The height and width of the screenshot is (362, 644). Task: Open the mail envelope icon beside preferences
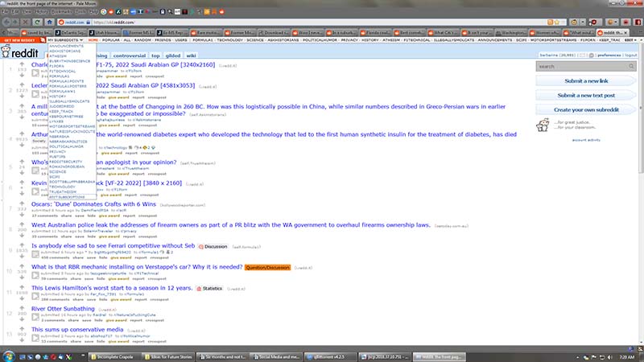[x=582, y=55]
